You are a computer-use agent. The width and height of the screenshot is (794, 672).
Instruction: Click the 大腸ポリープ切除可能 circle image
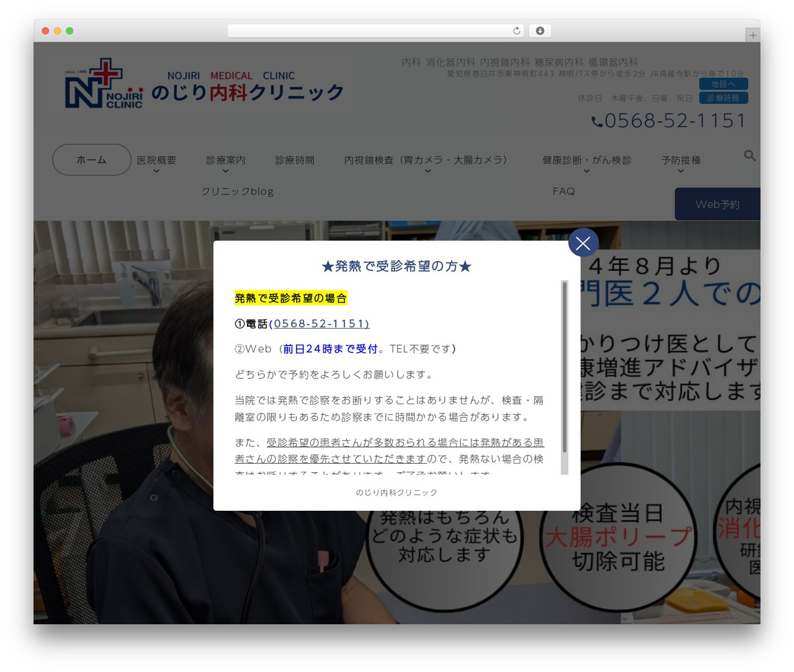(618, 536)
